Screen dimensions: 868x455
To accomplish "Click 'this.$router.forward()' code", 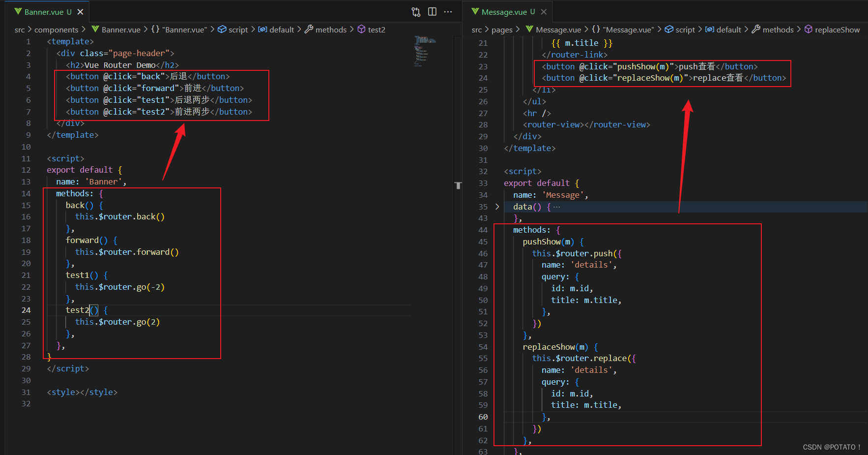I will [x=127, y=252].
